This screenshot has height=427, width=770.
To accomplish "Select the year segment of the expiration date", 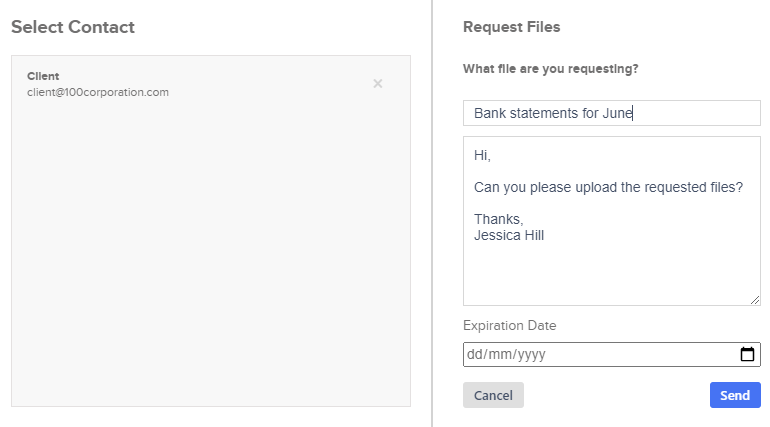I will click(x=530, y=354).
